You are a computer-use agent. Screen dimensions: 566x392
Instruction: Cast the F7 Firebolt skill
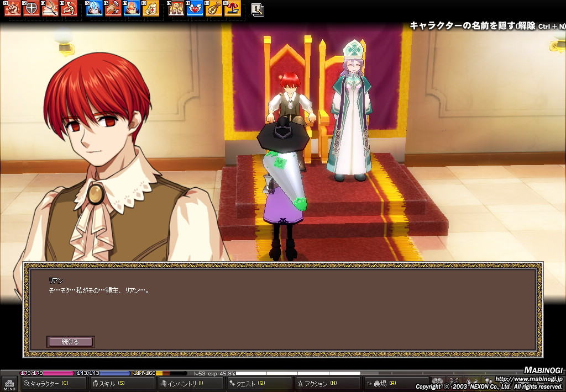click(x=132, y=9)
